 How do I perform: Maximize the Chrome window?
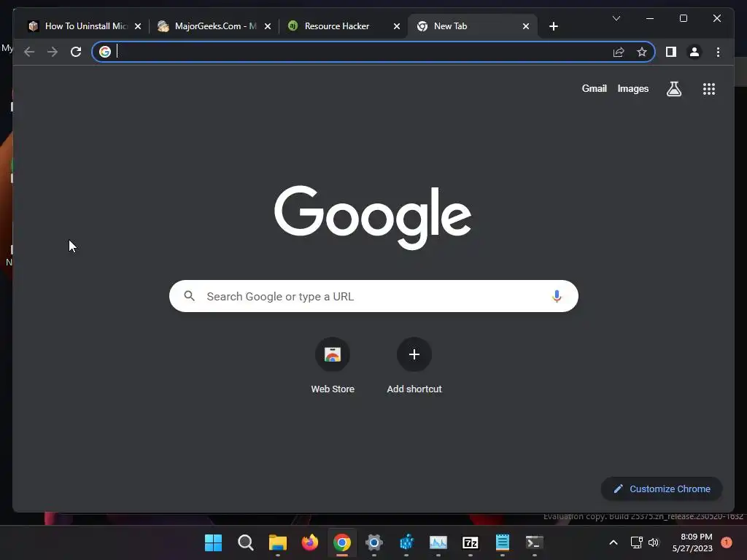[x=683, y=18]
